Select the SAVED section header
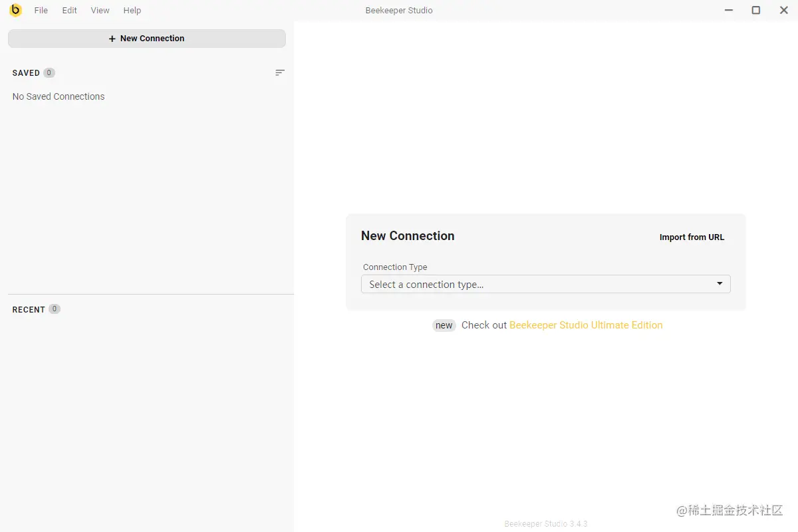The height and width of the screenshot is (532, 798). (x=26, y=73)
